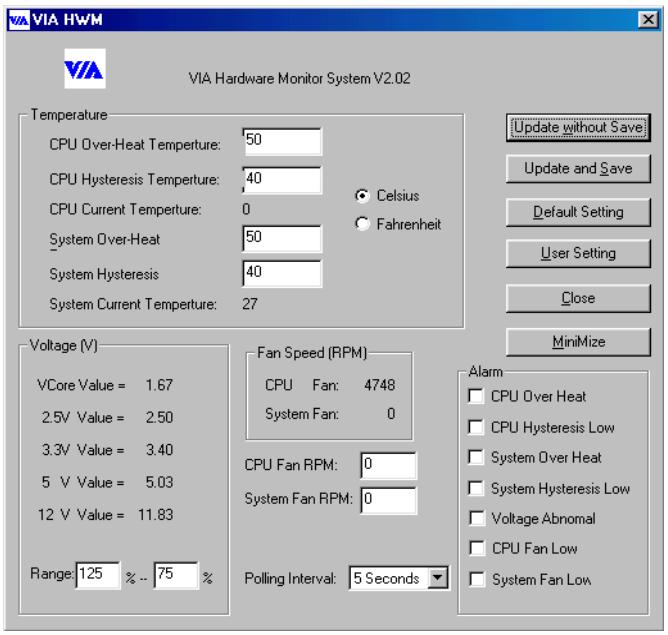The width and height of the screenshot is (668, 635).
Task: Click the 3.3V value 3.40
Action: pos(159,450)
